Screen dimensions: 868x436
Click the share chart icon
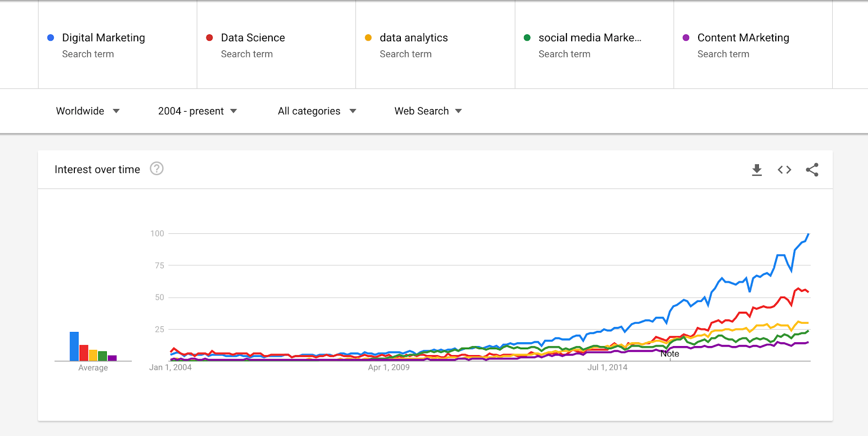coord(812,170)
